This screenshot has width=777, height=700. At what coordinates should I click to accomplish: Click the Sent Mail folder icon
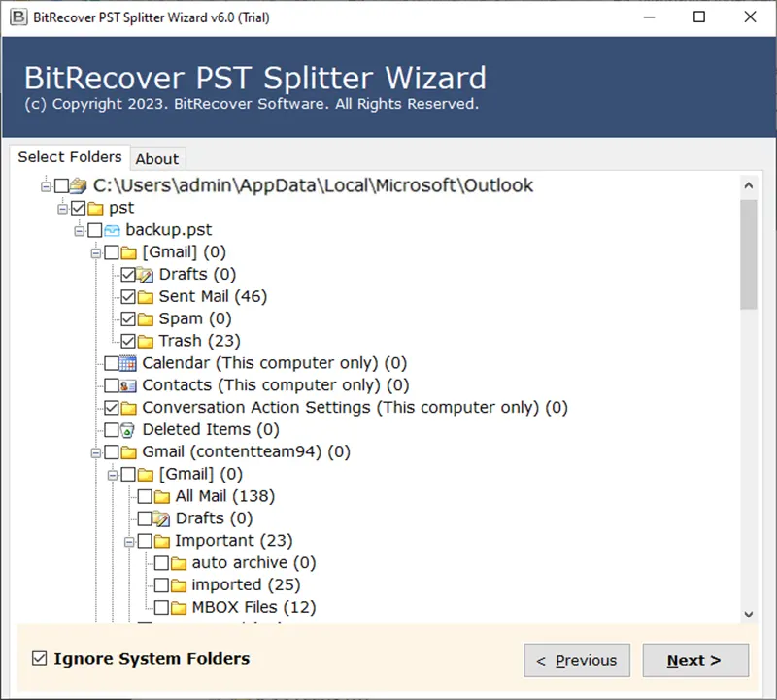[x=146, y=296]
